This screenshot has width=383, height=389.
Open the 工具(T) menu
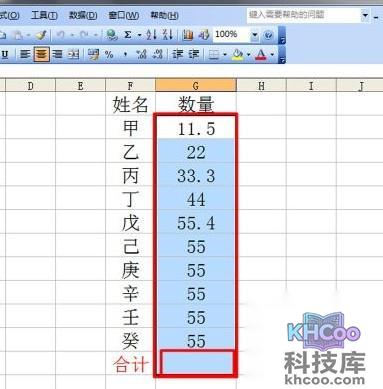[44, 15]
